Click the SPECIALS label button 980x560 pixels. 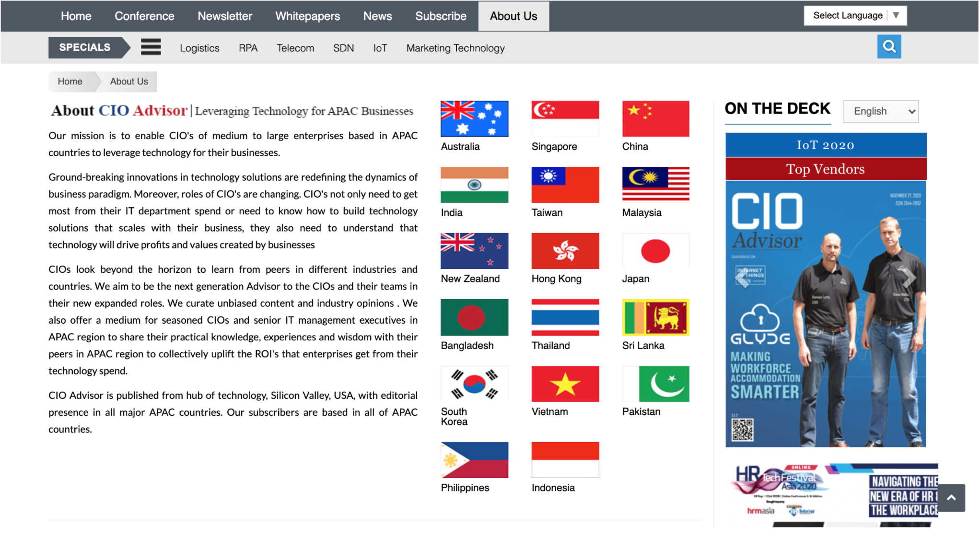click(x=89, y=47)
